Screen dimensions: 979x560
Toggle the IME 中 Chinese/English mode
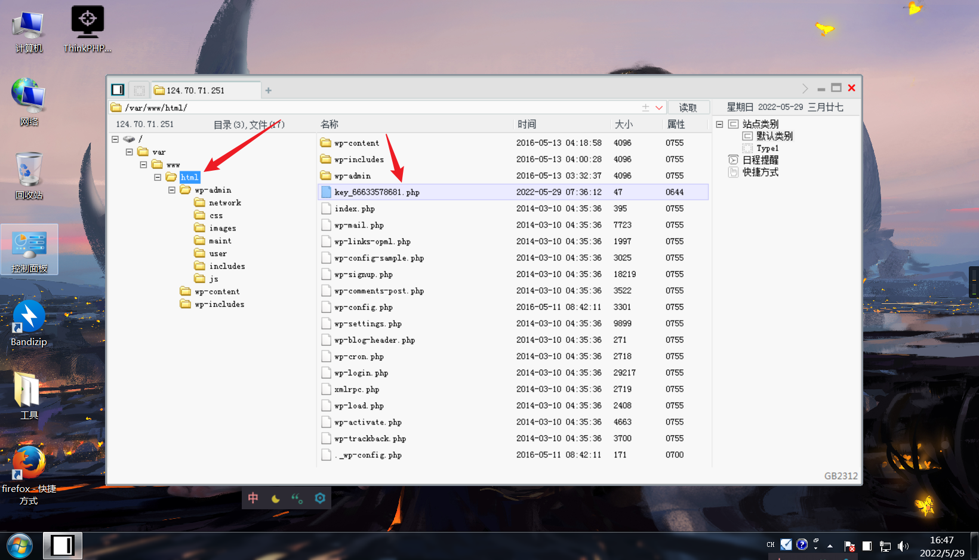coord(253,498)
